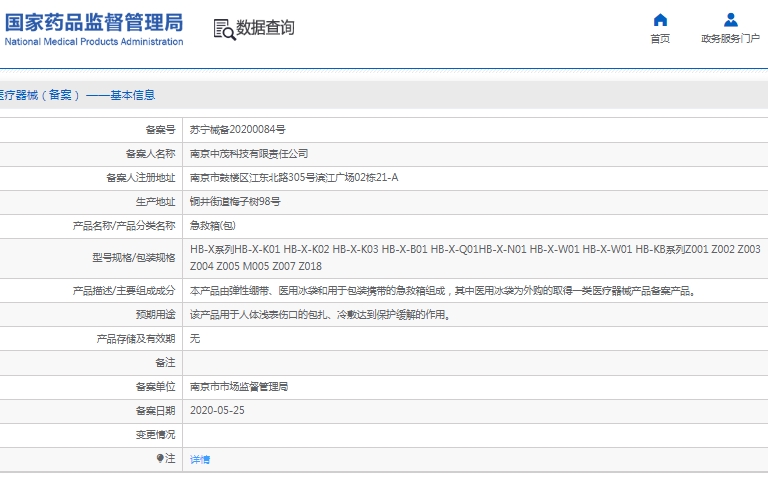This screenshot has width=768, height=482.
Task: Click the 产品存储及有效期 label
Action: [136, 338]
